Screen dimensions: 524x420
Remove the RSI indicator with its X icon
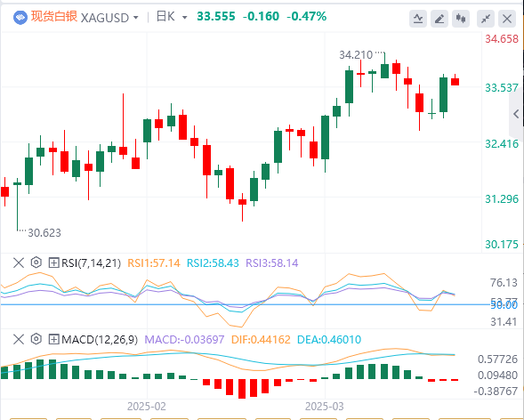coord(19,262)
